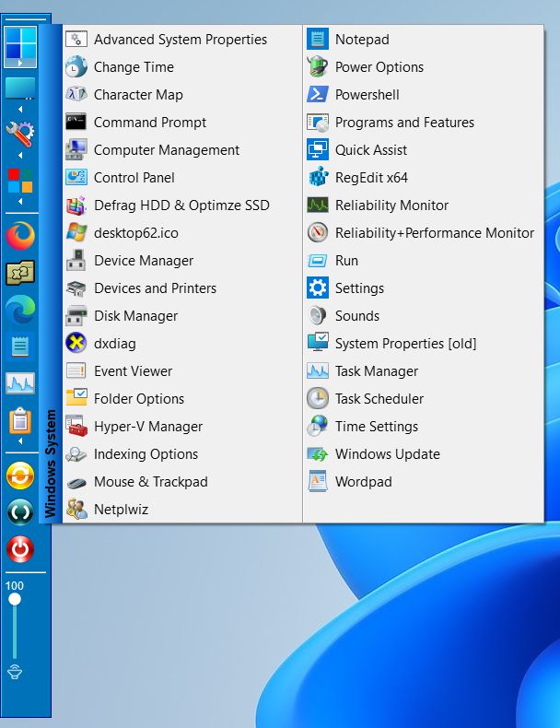Open Hyper-V Manager
The height and width of the screenshot is (728, 560).
pos(147,427)
